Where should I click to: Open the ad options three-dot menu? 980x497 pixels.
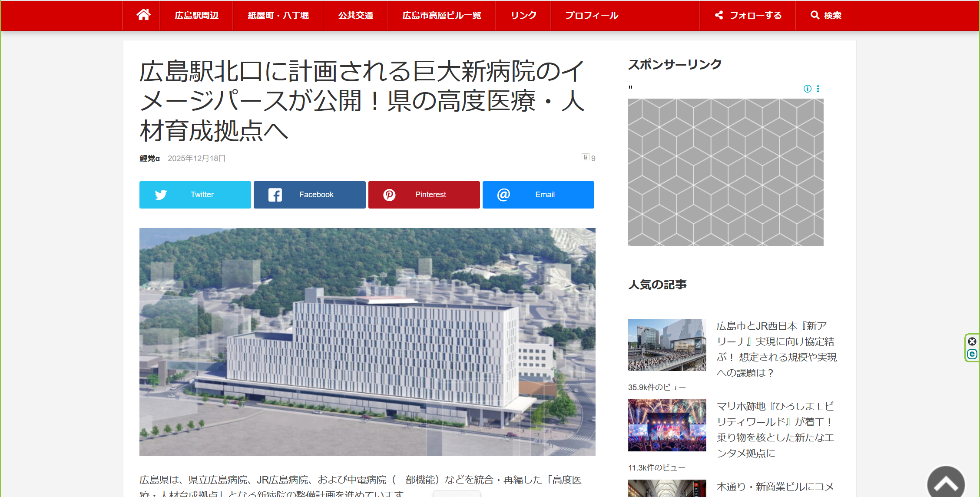818,89
